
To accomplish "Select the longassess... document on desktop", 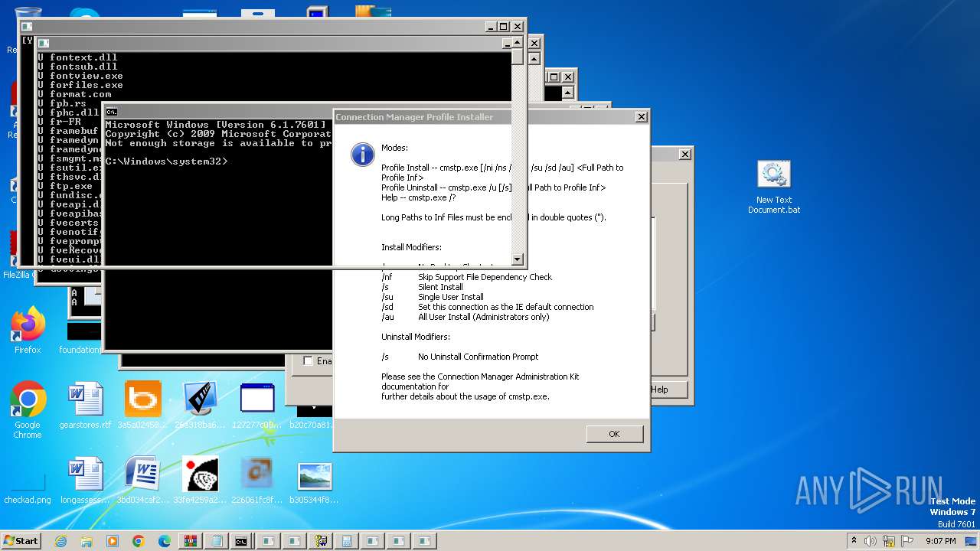I will coord(85,481).
